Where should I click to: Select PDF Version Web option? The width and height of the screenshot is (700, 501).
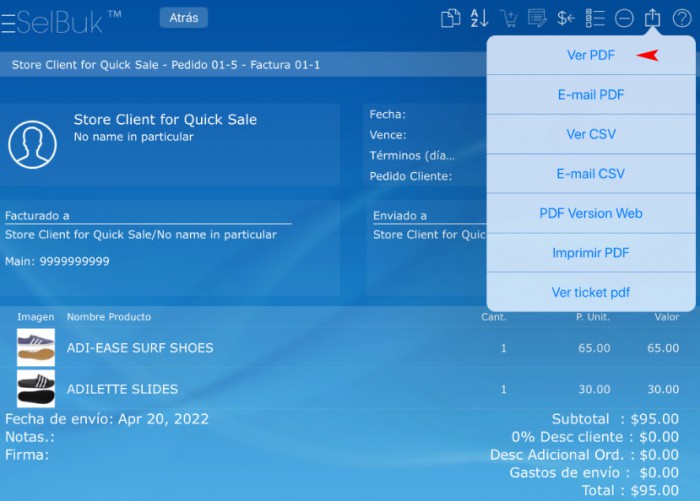click(x=590, y=213)
